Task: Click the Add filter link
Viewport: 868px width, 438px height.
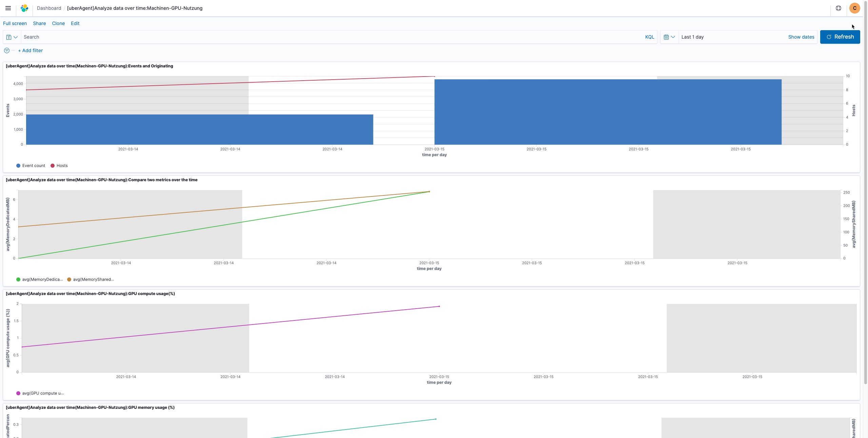Action: coord(31,50)
